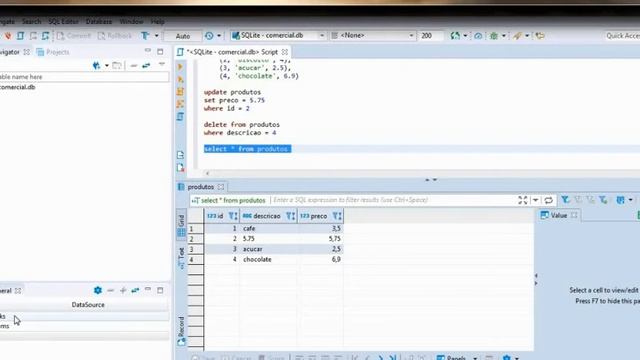640x360 pixels.
Task: Click the table name filter field
Action: (84, 77)
